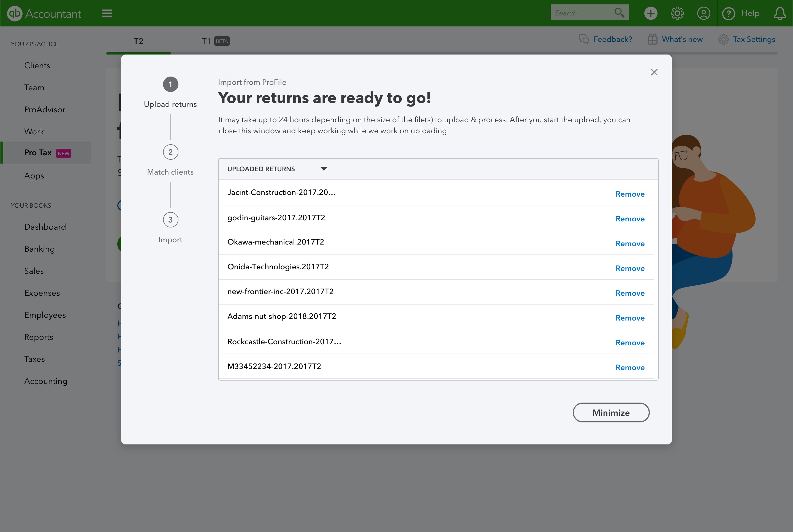Image resolution: width=793 pixels, height=532 pixels.
Task: Close the import dialog with X
Action: [x=654, y=72]
